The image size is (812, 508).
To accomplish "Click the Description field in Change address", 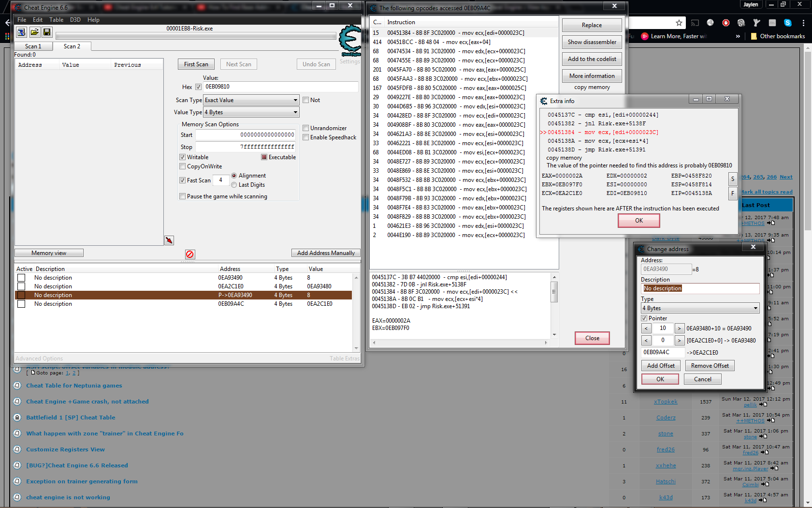I will click(700, 288).
